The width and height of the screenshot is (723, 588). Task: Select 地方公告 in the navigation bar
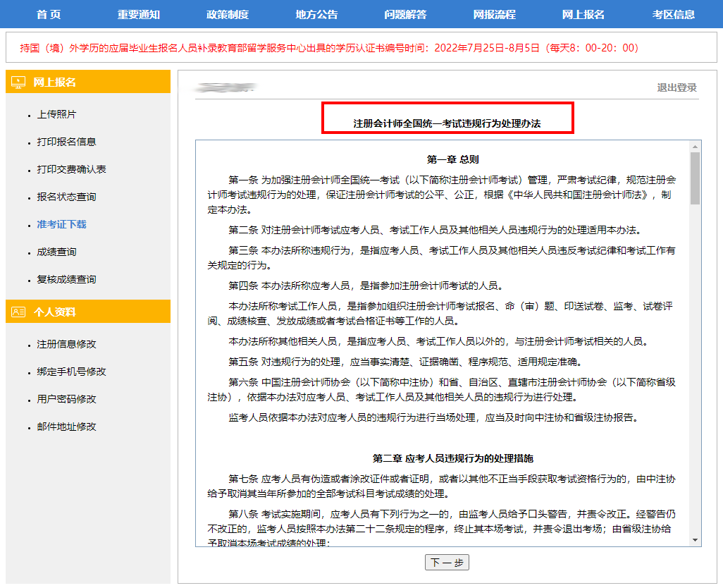point(316,14)
